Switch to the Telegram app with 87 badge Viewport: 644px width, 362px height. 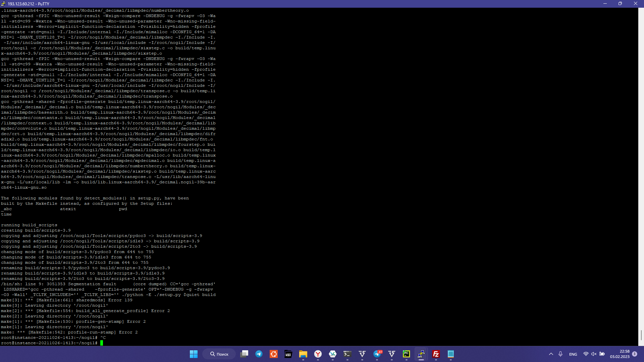click(x=377, y=354)
